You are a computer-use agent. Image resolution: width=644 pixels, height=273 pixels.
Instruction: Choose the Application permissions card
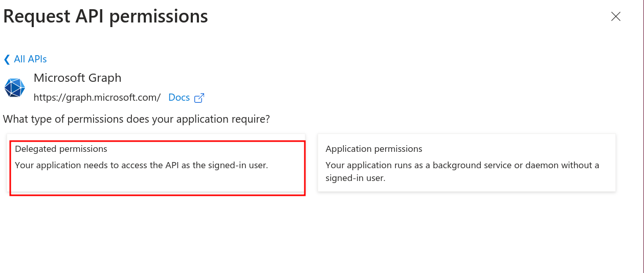point(467,163)
